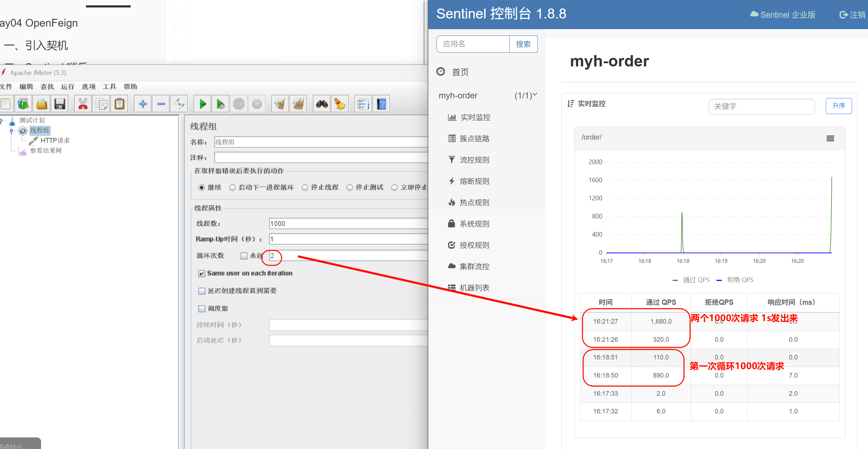The width and height of the screenshot is (868, 449).
Task: Click the green Start run button
Action: click(x=202, y=104)
